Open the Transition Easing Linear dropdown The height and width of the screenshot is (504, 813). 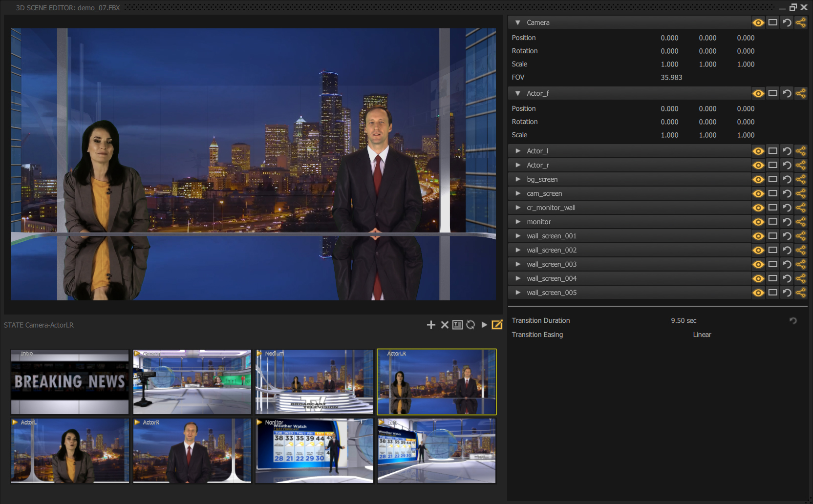[702, 335]
